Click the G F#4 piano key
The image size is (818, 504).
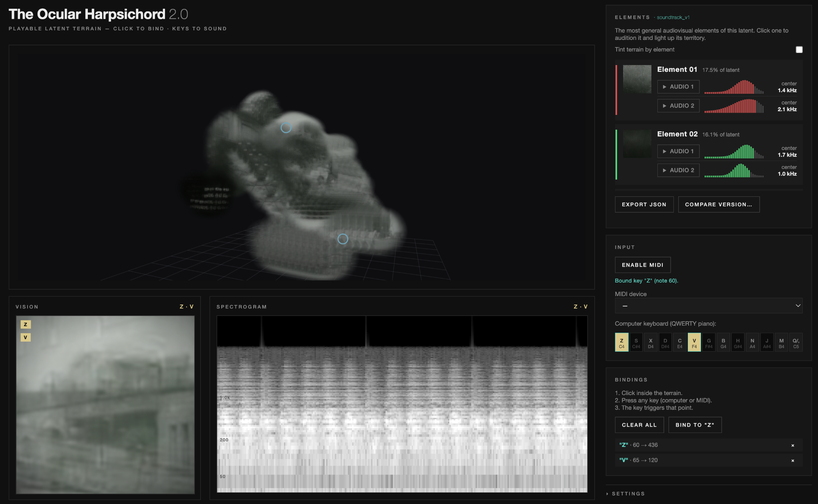[709, 342]
